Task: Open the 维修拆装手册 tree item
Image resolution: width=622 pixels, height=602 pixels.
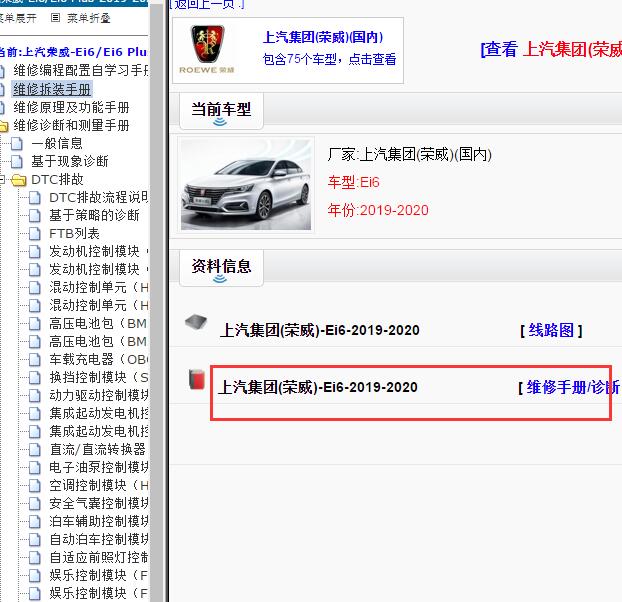Action: pos(52,89)
